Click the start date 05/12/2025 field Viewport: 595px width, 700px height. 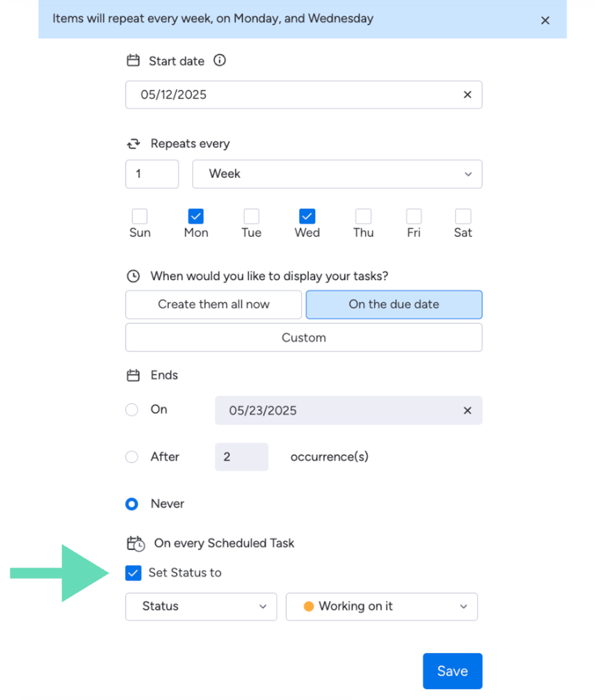[x=303, y=94]
